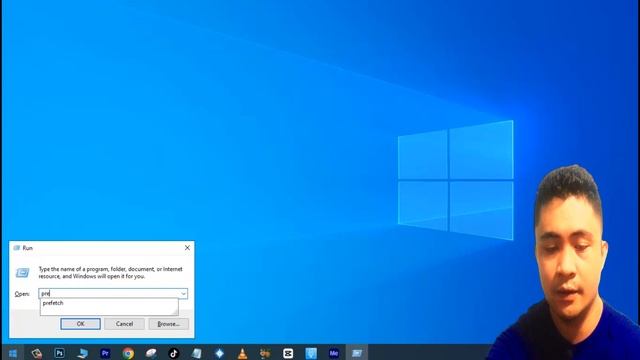Click Cancel in the Run dialog

[x=124, y=324]
